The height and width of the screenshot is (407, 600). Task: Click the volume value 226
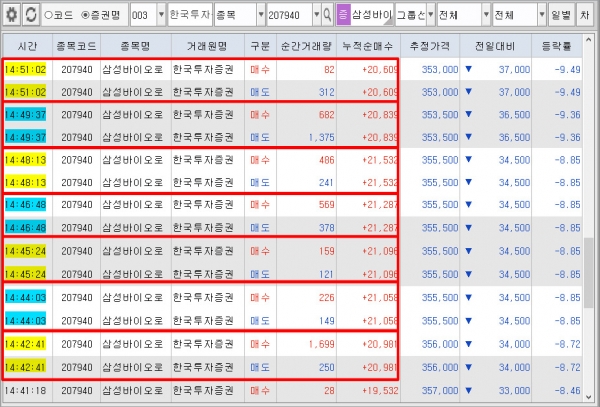[x=326, y=298]
